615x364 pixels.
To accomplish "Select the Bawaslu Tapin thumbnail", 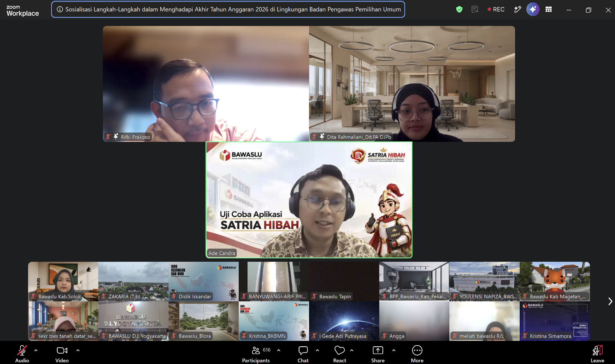I will pyautogui.click(x=344, y=281).
